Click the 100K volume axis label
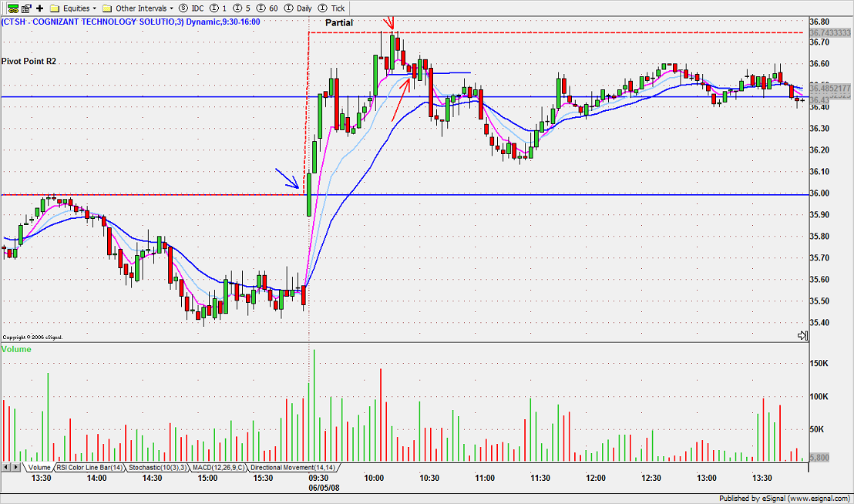Viewport: 854px width, 504px height. pyautogui.click(x=819, y=397)
